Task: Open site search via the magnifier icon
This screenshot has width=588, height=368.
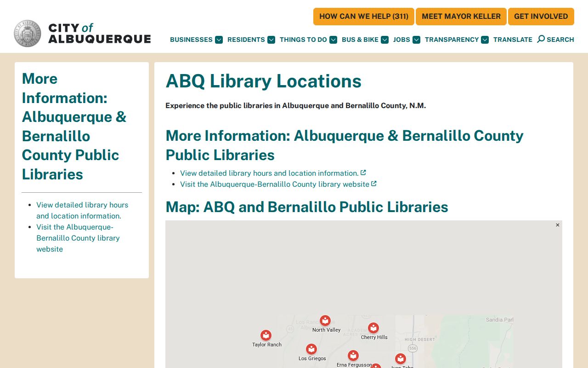Action: pos(541,39)
